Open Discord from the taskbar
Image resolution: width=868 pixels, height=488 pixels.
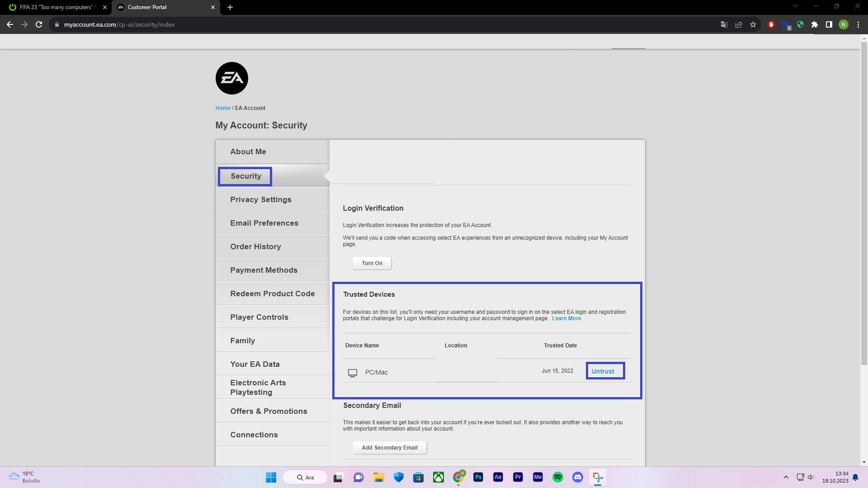point(578,477)
